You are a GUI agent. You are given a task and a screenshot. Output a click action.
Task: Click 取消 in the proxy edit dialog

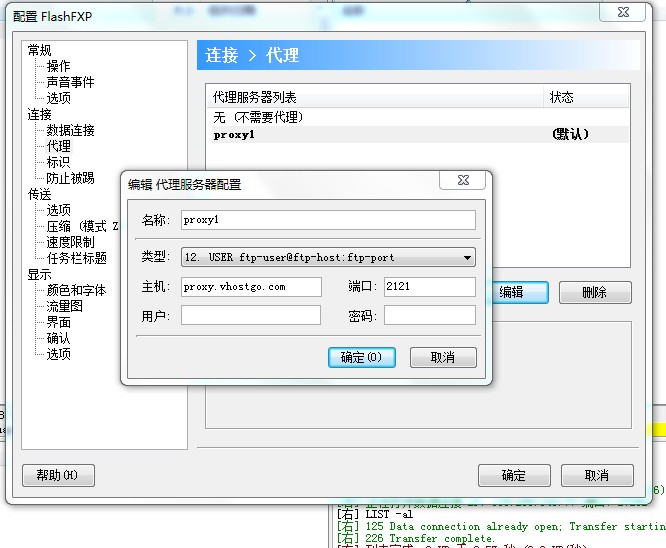tap(443, 357)
